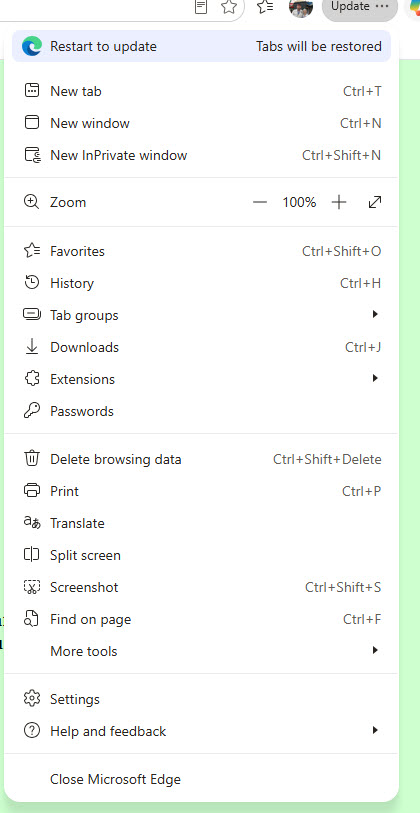Click the Favorites star icon in menu
The height and width of the screenshot is (813, 420).
pos(32,251)
